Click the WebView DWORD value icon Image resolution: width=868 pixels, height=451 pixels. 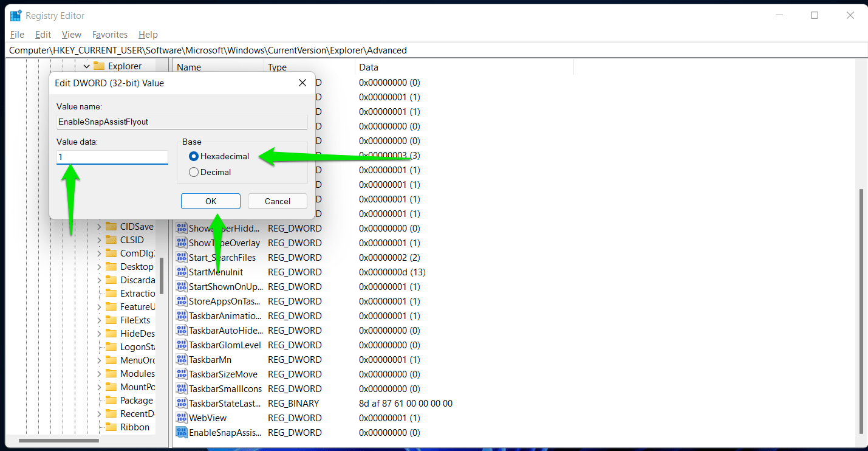(x=182, y=418)
